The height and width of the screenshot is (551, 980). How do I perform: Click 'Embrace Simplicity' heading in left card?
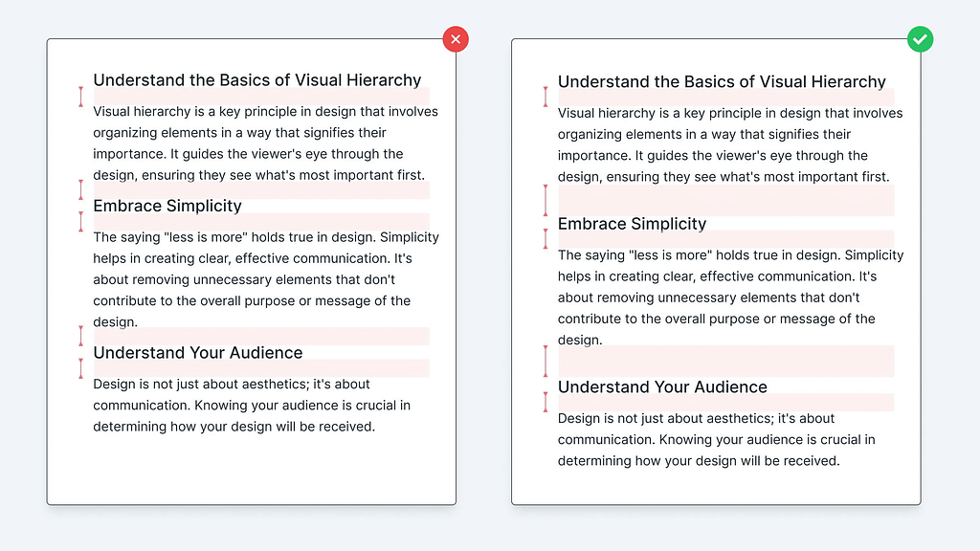click(167, 206)
